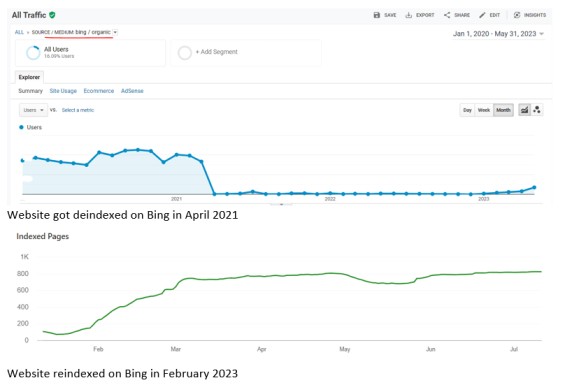Open the Summary sub-tab
Image resolution: width=565 pixels, height=385 pixels.
30,91
